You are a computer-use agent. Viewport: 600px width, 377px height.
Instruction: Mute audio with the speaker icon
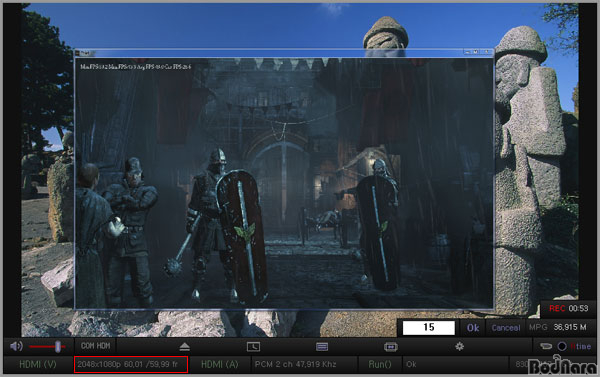click(x=16, y=346)
